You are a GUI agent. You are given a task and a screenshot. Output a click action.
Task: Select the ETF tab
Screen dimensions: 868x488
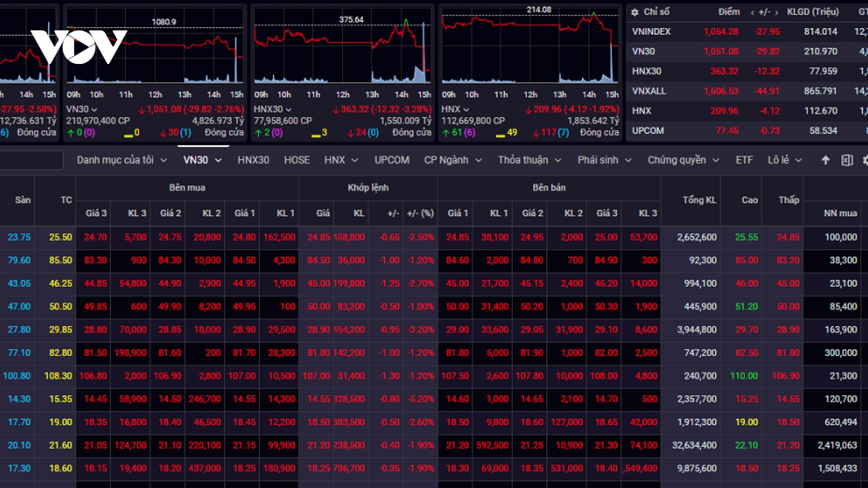click(744, 160)
